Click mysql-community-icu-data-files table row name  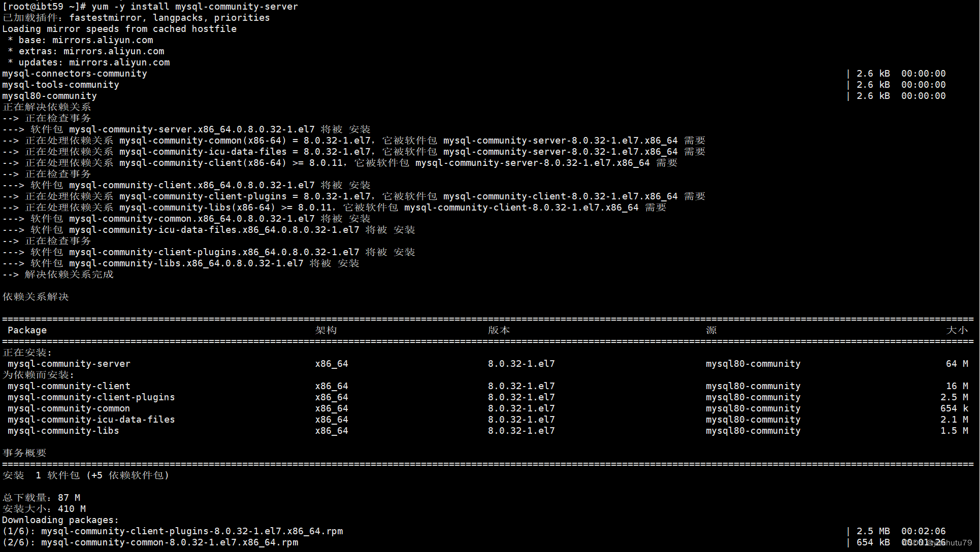91,420
